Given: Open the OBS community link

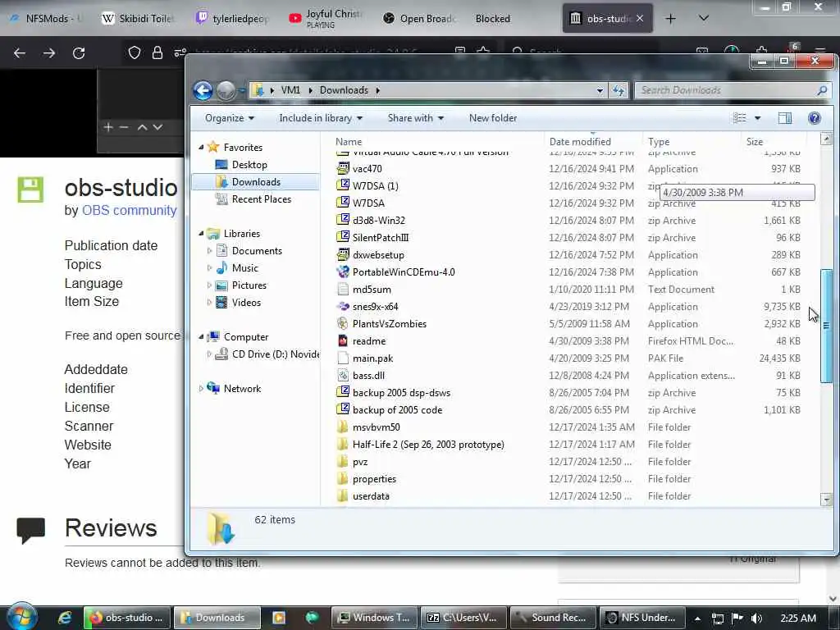Looking at the screenshot, I should pos(129,211).
